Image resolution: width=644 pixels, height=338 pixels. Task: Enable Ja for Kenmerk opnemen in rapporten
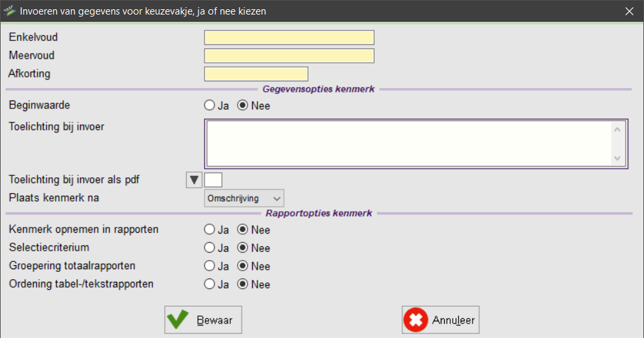pyautogui.click(x=210, y=230)
